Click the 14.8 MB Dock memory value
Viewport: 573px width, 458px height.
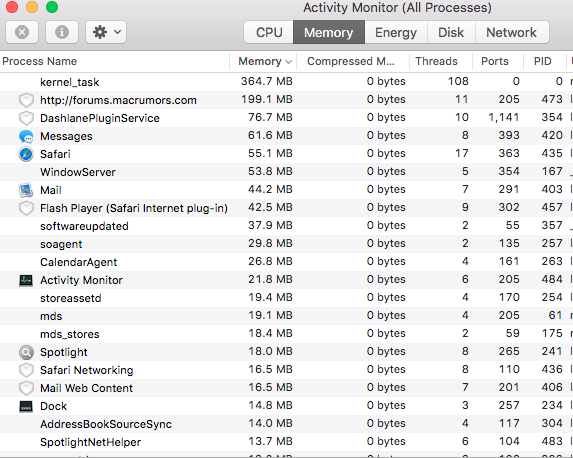[x=270, y=405]
